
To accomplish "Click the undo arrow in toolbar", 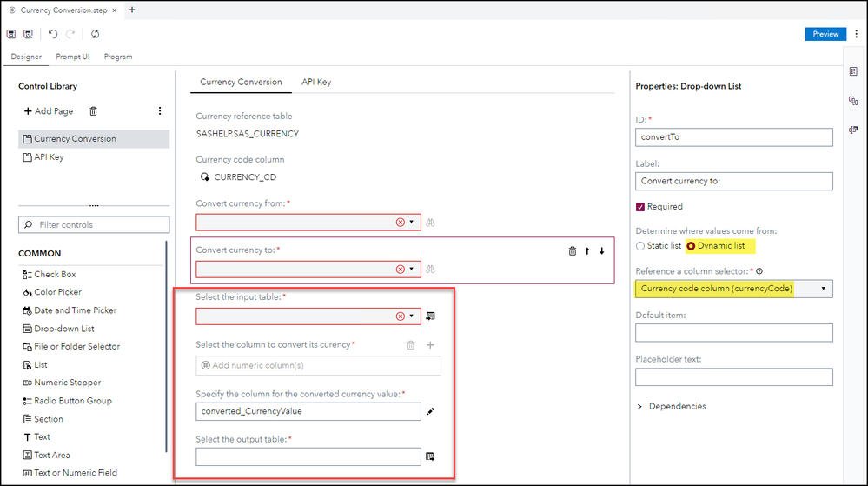I will 53,34.
